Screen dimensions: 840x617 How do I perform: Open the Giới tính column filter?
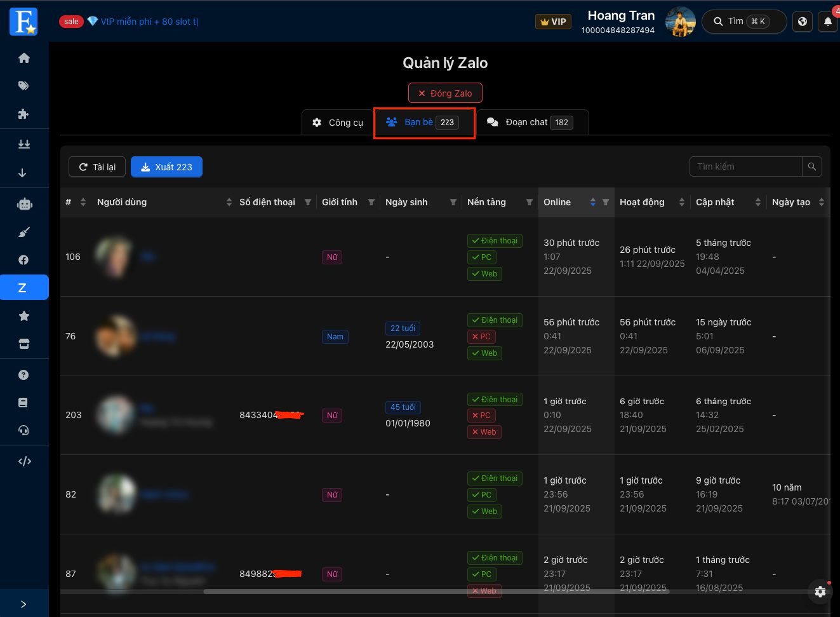[x=371, y=202]
